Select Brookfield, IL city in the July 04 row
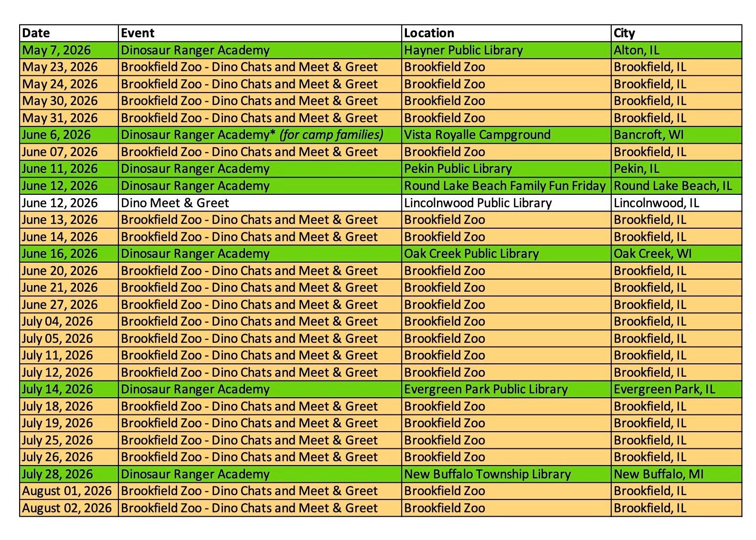The width and height of the screenshot is (756, 540). (677, 321)
